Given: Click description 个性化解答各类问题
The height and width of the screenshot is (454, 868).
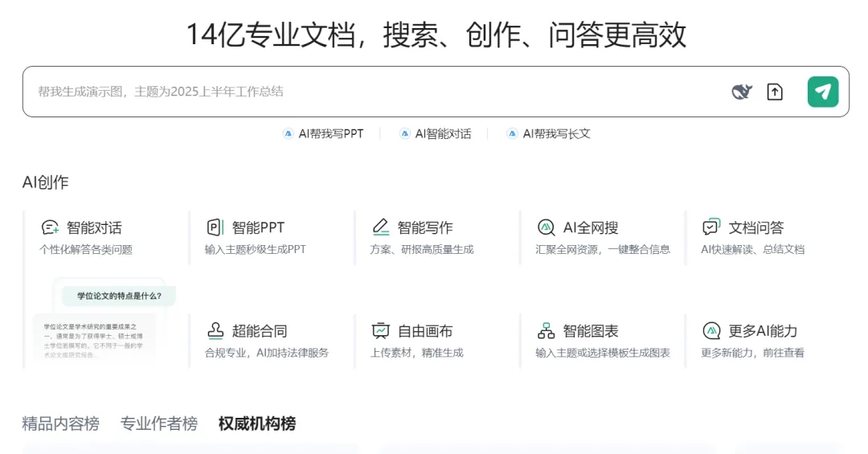Looking at the screenshot, I should coord(86,249).
